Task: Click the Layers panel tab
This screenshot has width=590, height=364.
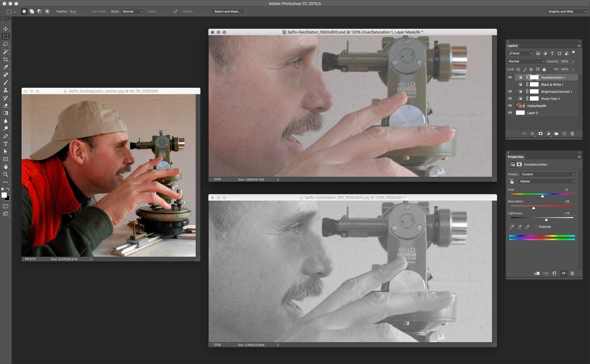Action: 512,46
